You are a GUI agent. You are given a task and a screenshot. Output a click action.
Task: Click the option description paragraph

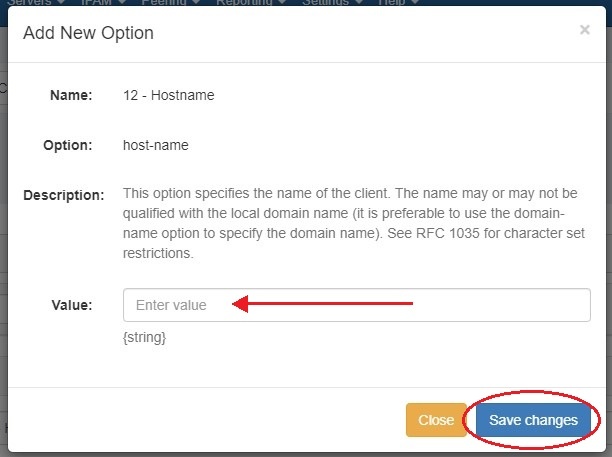pos(356,223)
